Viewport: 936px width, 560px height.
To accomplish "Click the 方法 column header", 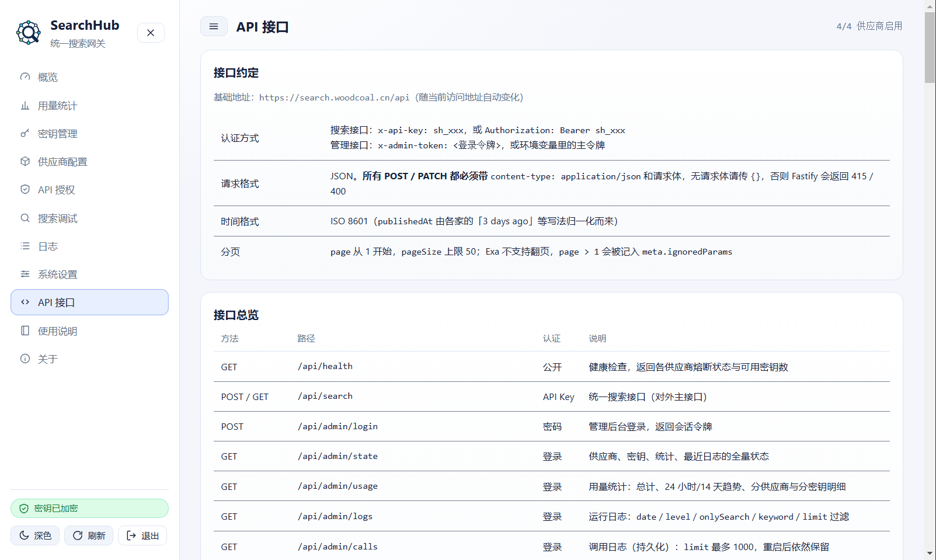I will point(229,339).
